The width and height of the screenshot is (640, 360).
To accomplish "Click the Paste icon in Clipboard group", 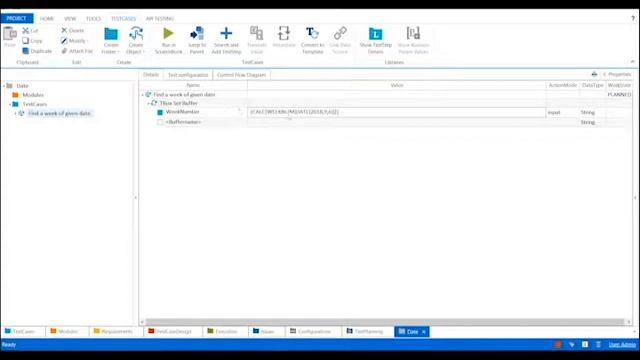I will coord(10,33).
